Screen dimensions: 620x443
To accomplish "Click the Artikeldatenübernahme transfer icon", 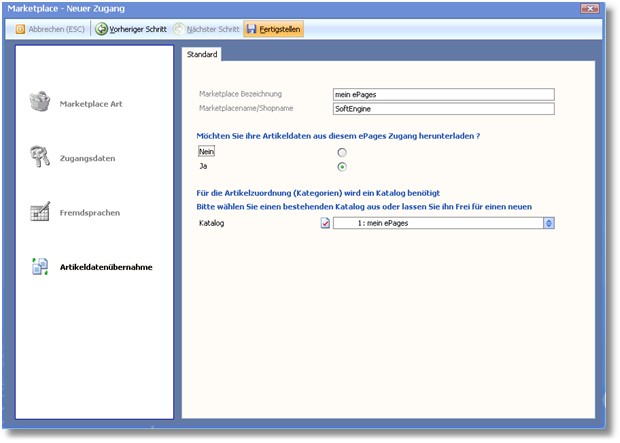I will click(x=40, y=267).
